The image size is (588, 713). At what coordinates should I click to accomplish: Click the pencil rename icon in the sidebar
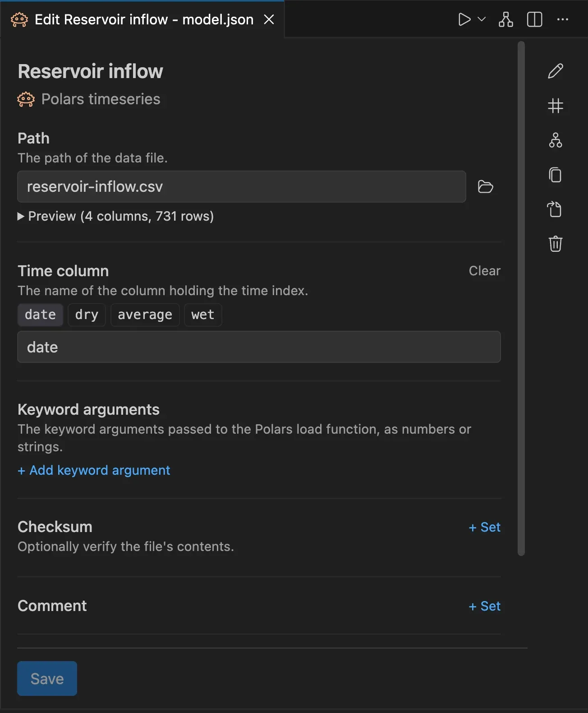coord(556,71)
